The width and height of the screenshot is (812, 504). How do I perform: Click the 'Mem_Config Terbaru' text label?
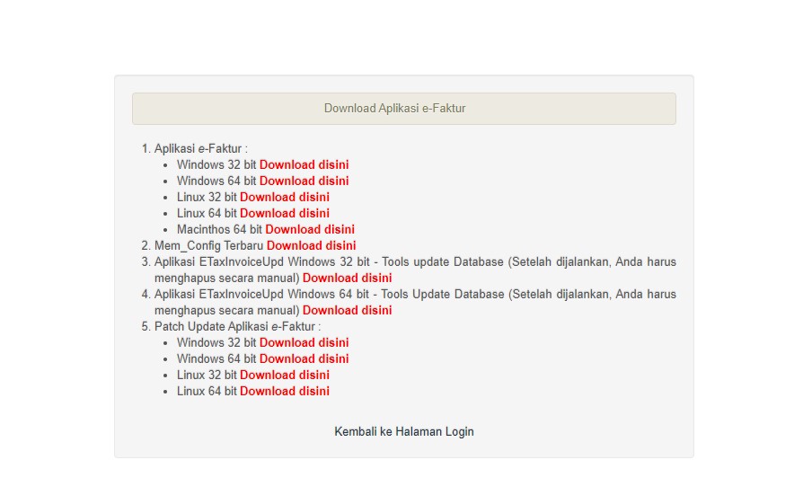point(208,245)
